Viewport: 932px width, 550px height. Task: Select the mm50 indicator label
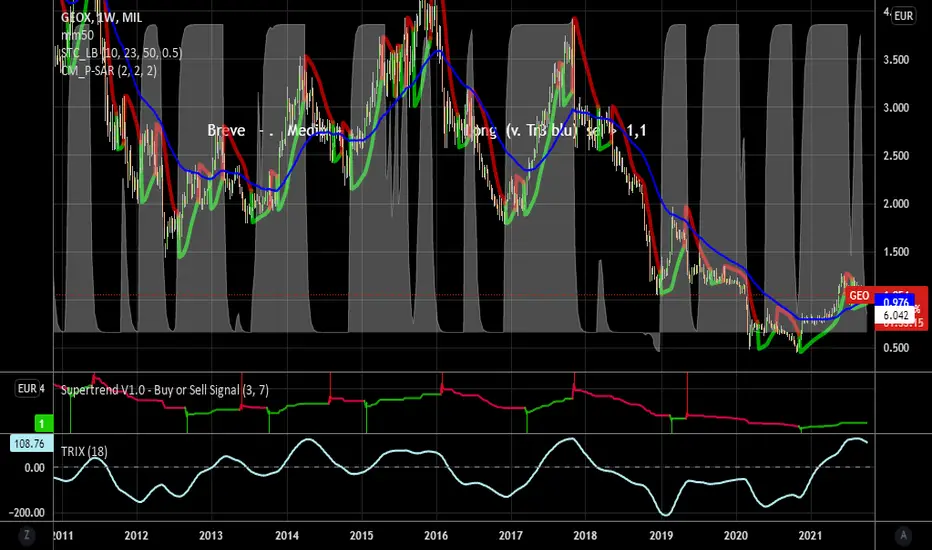pos(77,35)
